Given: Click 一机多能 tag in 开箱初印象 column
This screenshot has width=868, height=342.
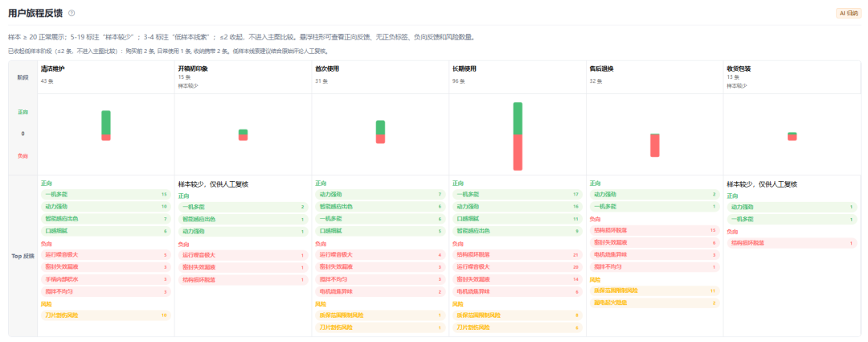Looking at the screenshot, I should click(243, 207).
